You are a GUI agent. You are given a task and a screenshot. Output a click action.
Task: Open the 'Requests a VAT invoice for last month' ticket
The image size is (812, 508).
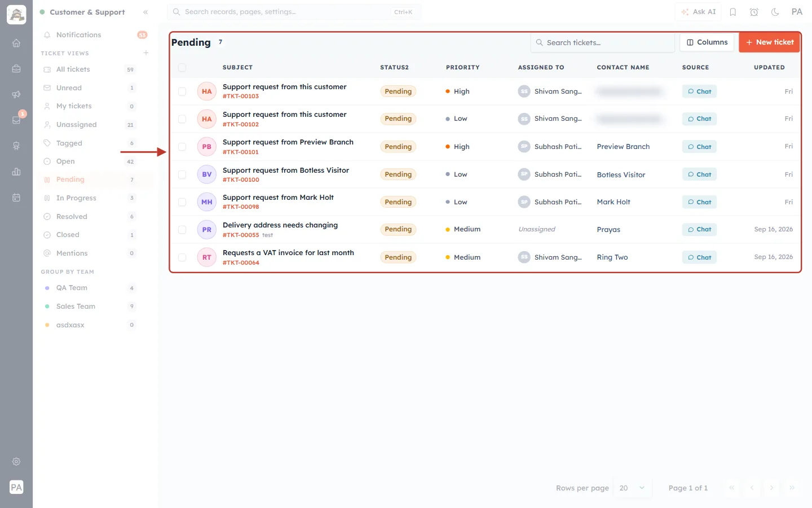point(288,253)
